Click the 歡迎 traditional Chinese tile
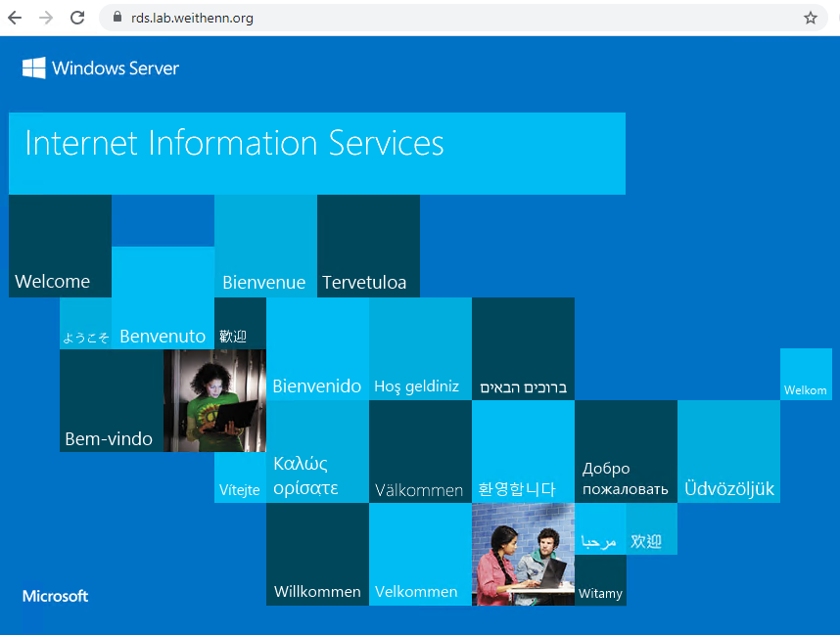Screen dimensions: 840x635 [240, 324]
